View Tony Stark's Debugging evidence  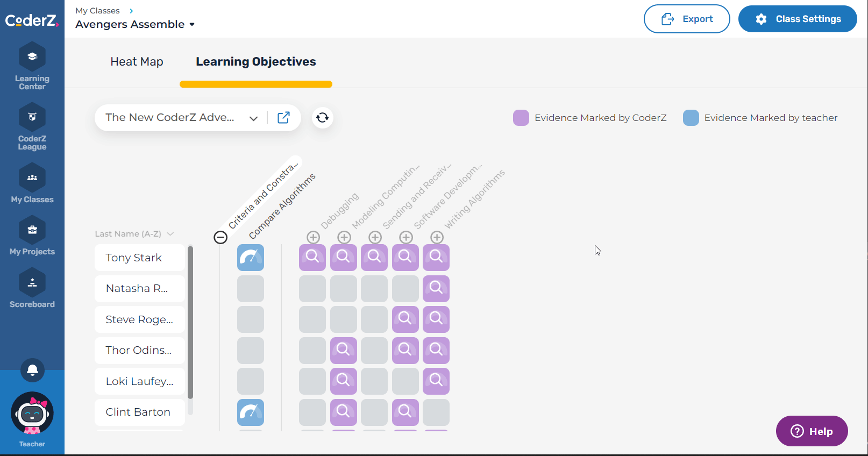pos(312,258)
